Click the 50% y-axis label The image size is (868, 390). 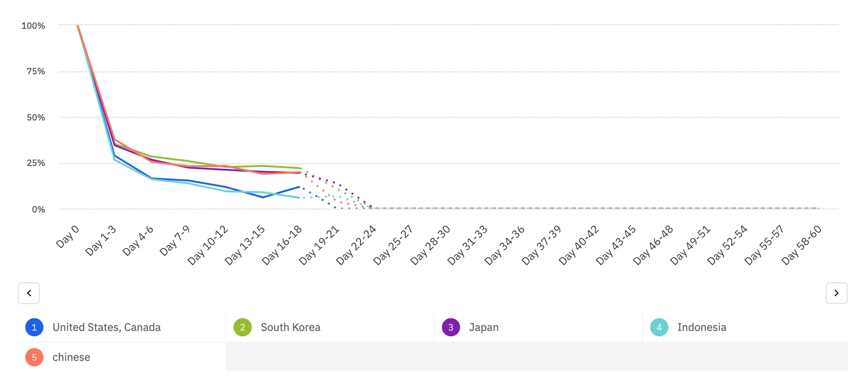[x=36, y=118]
